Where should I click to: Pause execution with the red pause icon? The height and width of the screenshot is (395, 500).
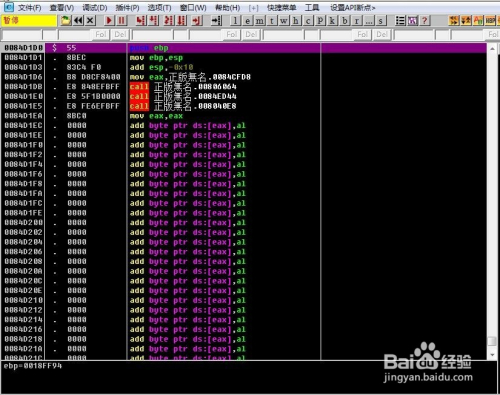[121, 21]
